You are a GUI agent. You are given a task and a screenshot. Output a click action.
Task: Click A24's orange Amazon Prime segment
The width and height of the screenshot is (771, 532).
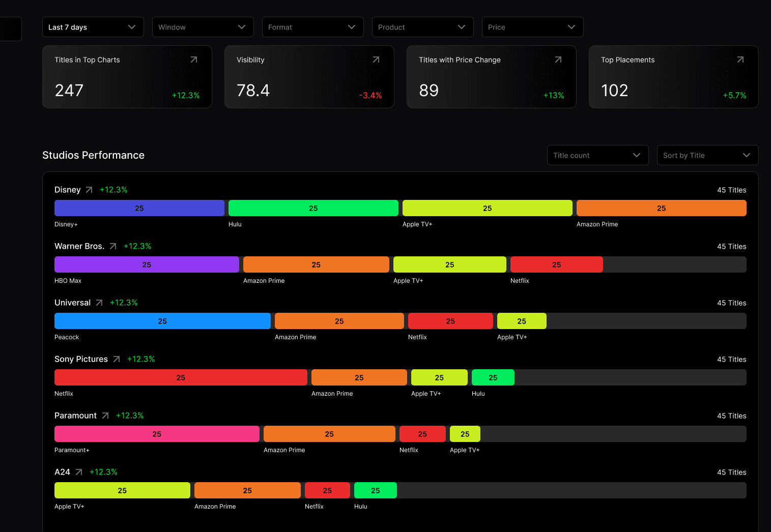coord(247,490)
